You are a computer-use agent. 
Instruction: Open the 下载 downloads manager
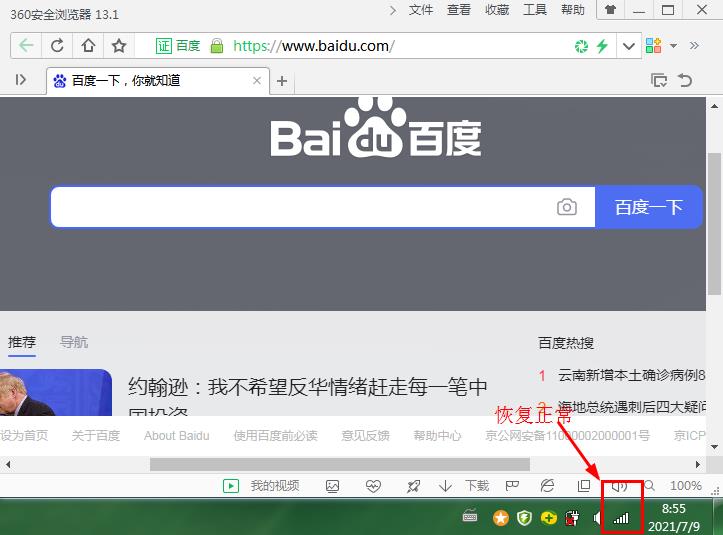tap(464, 486)
